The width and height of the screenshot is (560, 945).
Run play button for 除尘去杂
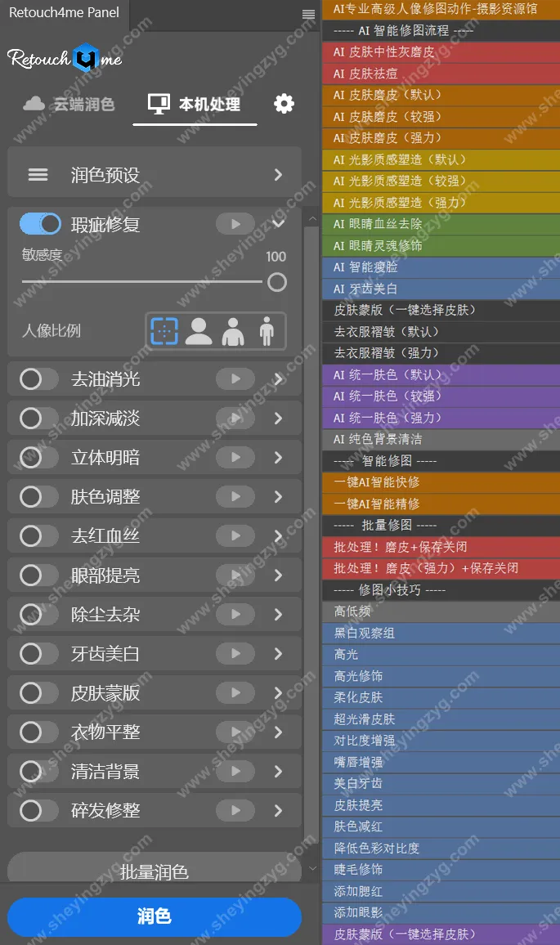pyautogui.click(x=235, y=614)
